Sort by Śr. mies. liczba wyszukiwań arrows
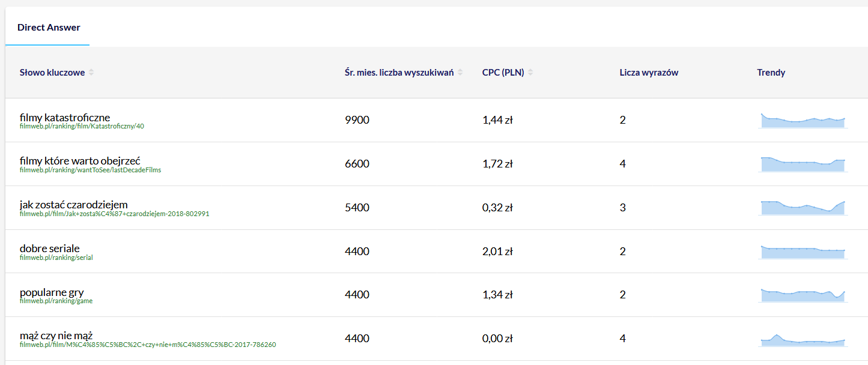This screenshot has width=868, height=365. [x=460, y=73]
